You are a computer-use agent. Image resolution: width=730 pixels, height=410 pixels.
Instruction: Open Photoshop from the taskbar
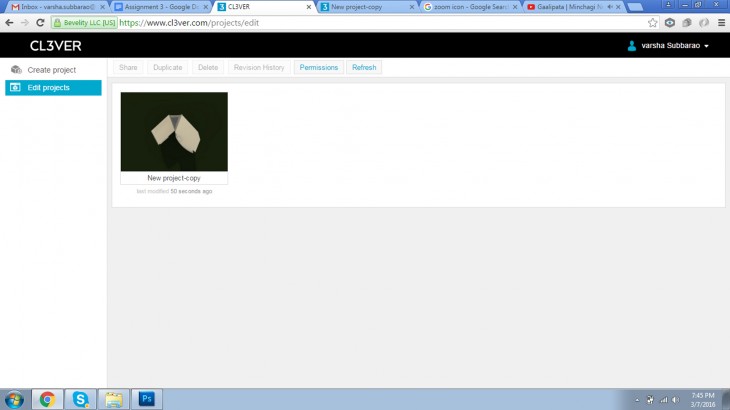tap(146, 399)
